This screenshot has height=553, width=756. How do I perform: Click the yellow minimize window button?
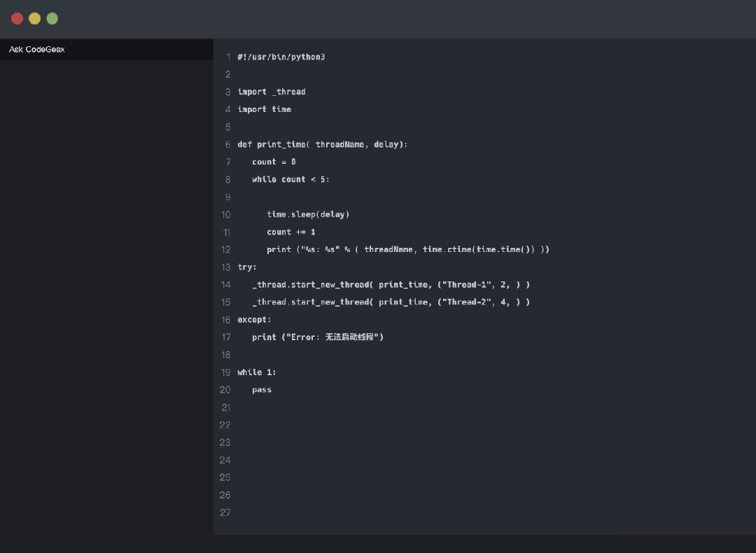click(x=35, y=19)
